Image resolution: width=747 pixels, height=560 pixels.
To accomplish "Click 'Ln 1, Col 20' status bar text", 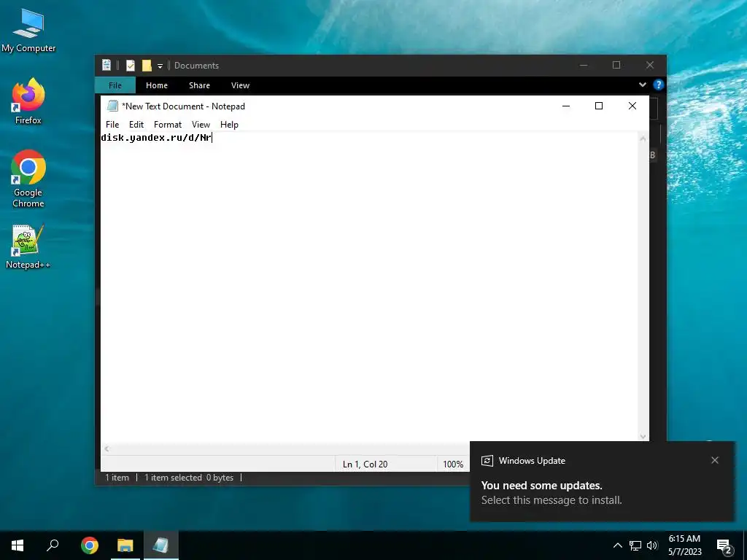I will 365,464.
